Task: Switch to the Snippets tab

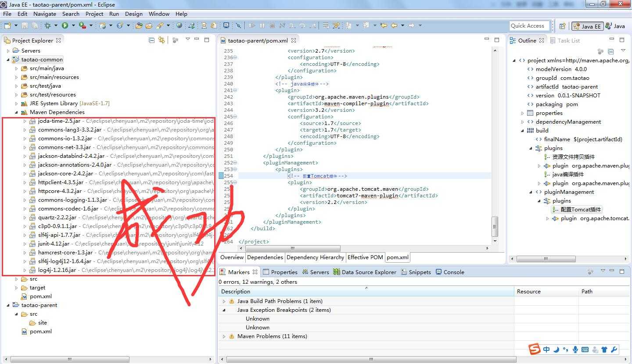Action: tap(416, 272)
